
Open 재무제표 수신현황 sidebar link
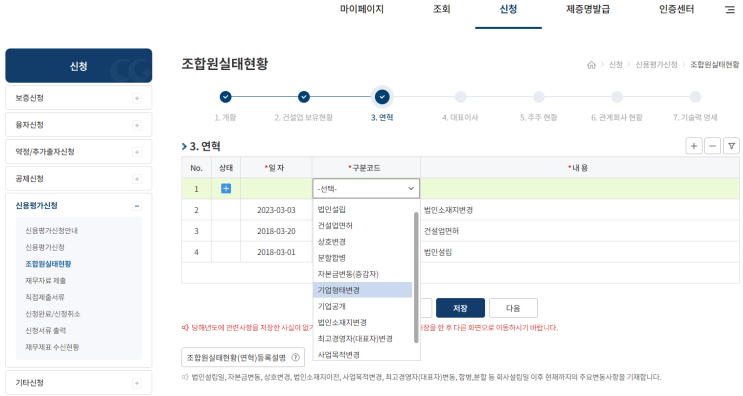(x=52, y=347)
